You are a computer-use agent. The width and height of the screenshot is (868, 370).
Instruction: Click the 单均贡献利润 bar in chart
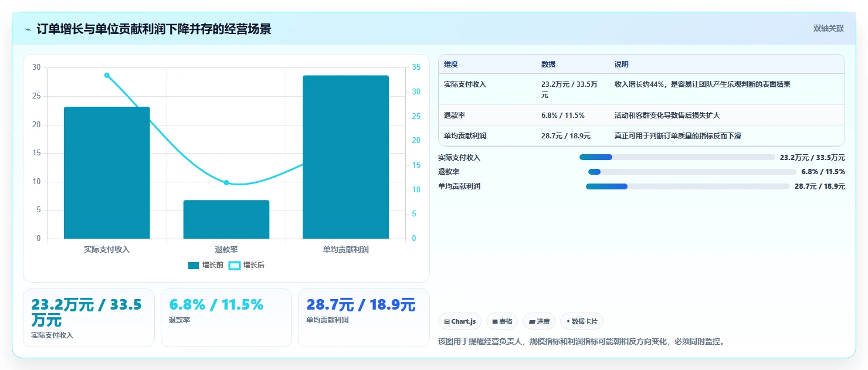pos(345,157)
